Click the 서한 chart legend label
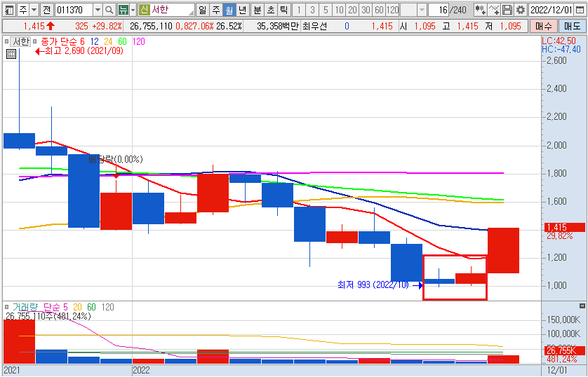 20,41
